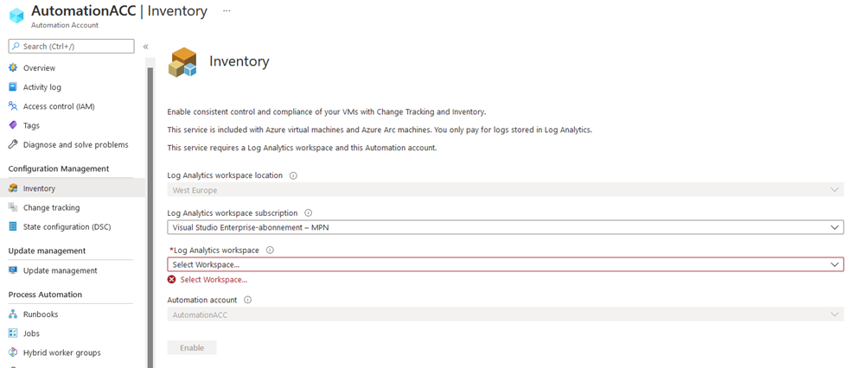Viewport: 868px width, 368px height.
Task: Click the red Select Workspace... error text
Action: (x=214, y=280)
